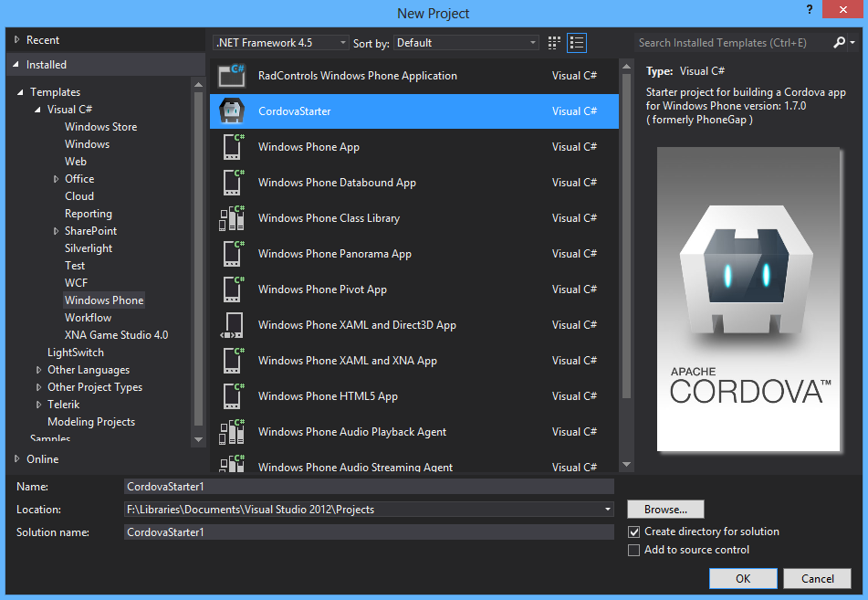868x600 pixels.
Task: Select Windows Store in template tree
Action: [100, 127]
